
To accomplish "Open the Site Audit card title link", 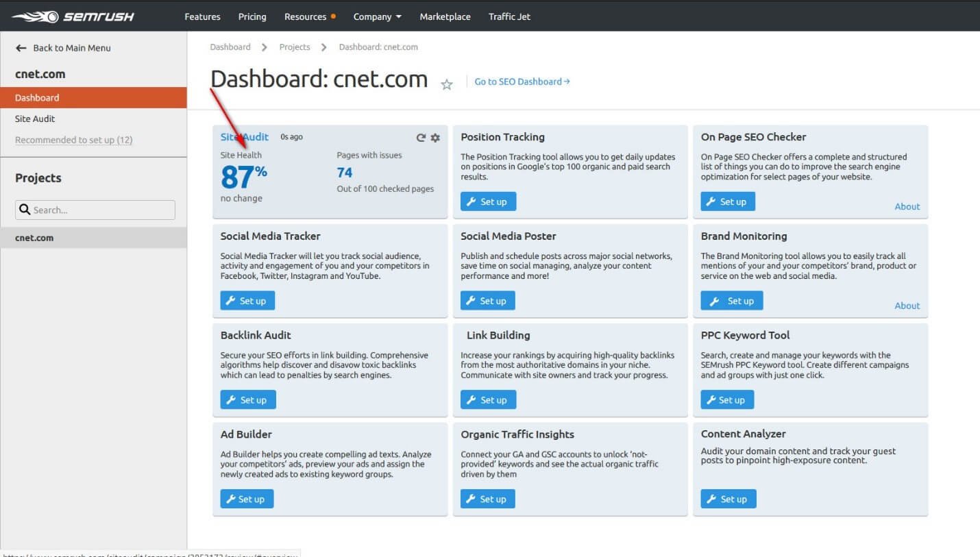I will (x=245, y=137).
